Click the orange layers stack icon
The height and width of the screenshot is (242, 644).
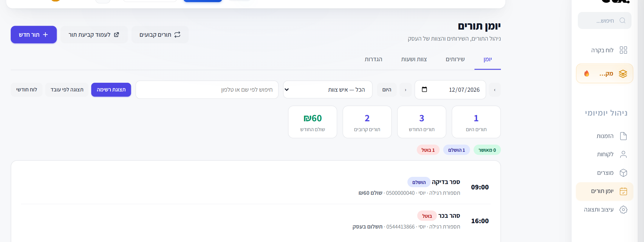point(623,73)
